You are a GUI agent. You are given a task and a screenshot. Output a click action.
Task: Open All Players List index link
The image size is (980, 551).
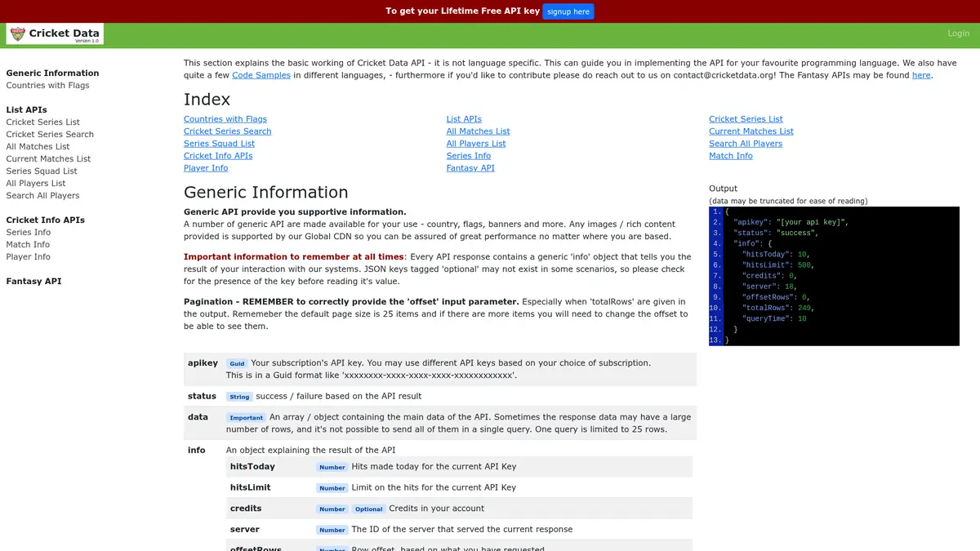coord(476,144)
